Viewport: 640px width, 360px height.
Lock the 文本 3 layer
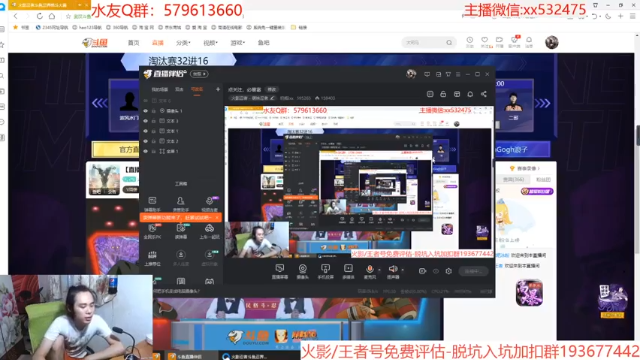pyautogui.click(x=154, y=121)
